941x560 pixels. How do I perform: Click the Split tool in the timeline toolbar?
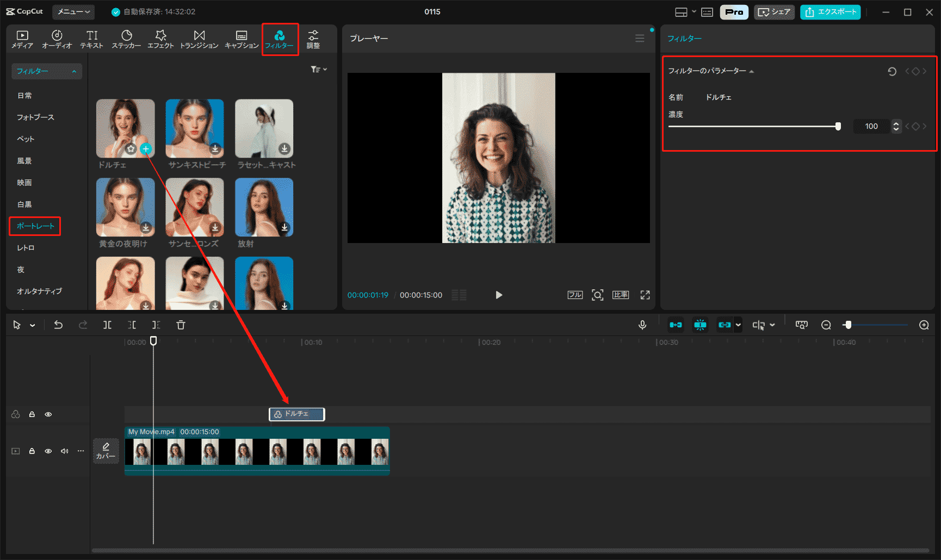(x=107, y=325)
